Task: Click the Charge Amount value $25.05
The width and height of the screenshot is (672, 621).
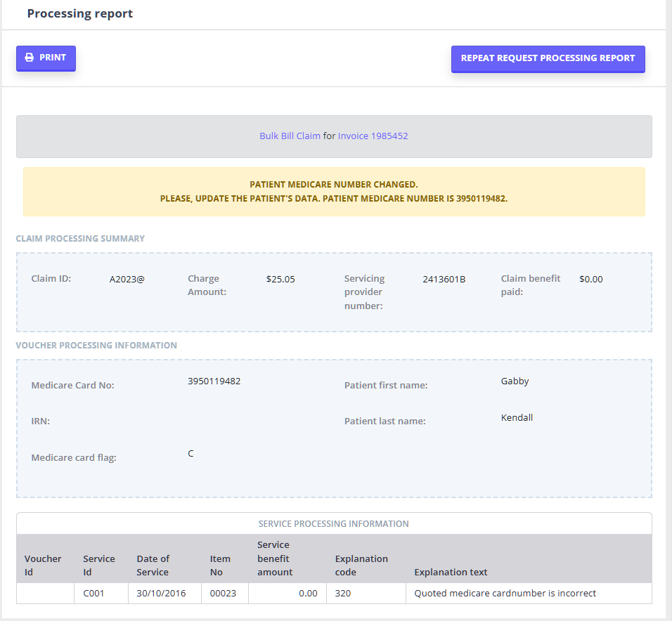Action: tap(280, 279)
